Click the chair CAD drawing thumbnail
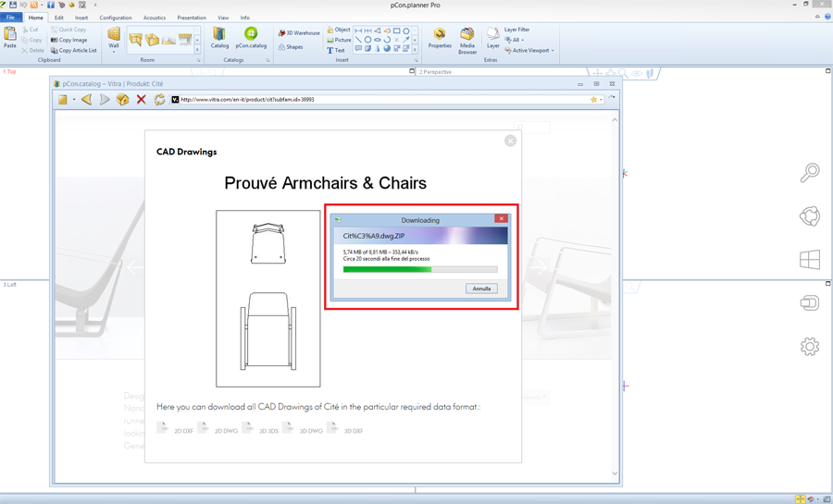 tap(267, 298)
